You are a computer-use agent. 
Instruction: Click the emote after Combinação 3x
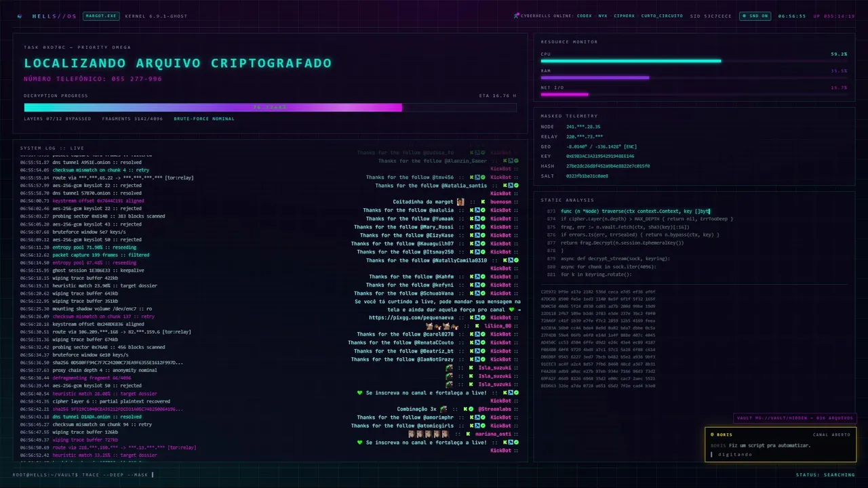[443, 409]
